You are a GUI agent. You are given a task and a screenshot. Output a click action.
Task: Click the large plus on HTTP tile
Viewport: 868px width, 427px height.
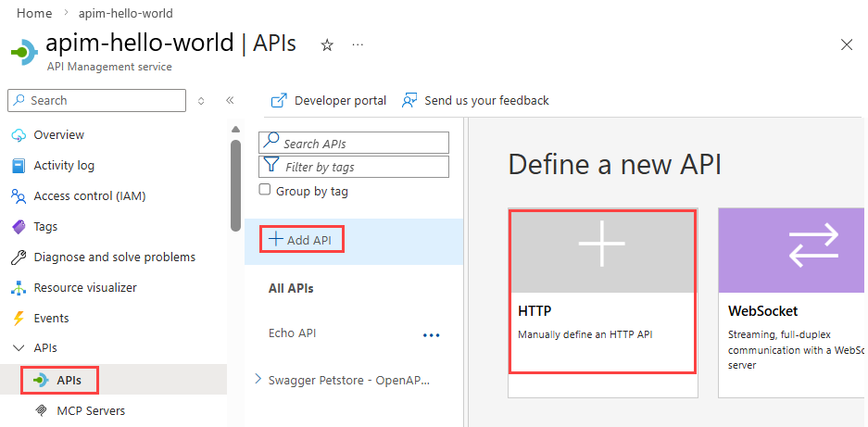pos(602,244)
